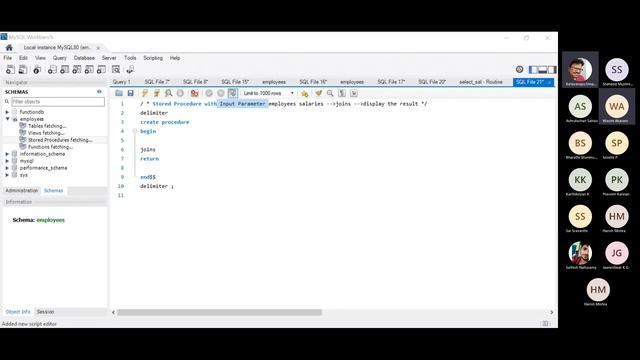The height and width of the screenshot is (360, 640).
Task: Click open script folder icon in editor toolbar
Action: point(119,93)
